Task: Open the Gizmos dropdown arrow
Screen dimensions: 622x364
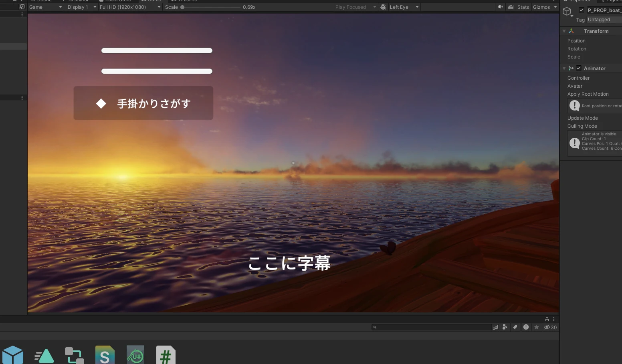Action: point(555,7)
